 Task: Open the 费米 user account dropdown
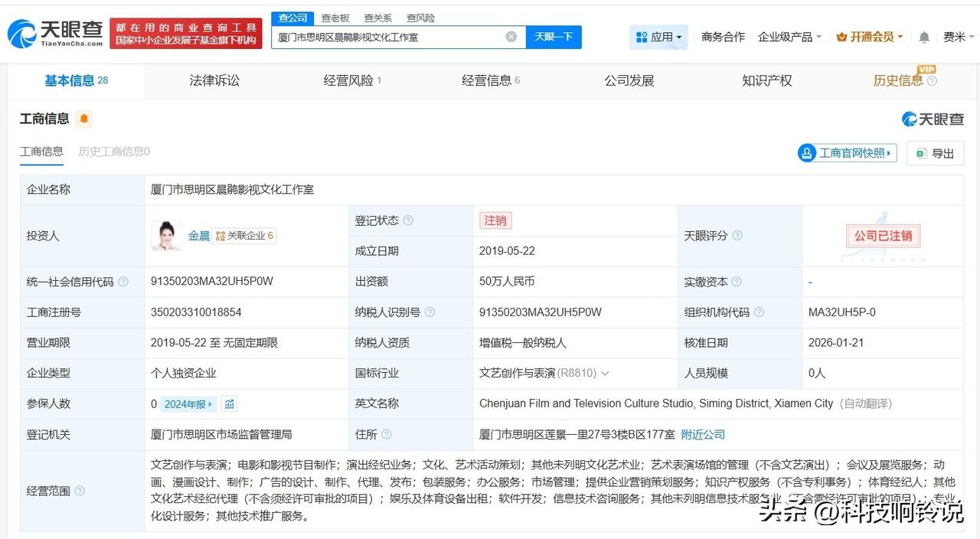959,37
